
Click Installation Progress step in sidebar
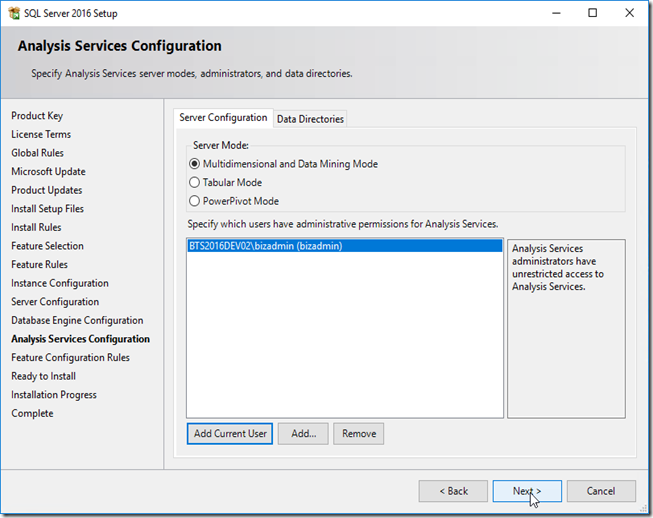tap(54, 395)
